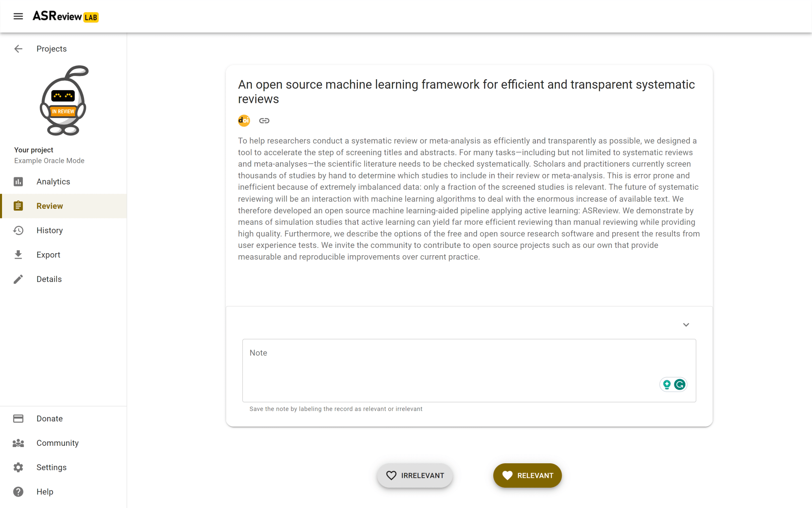
Task: Collapse the note section chevron
Action: click(x=686, y=325)
